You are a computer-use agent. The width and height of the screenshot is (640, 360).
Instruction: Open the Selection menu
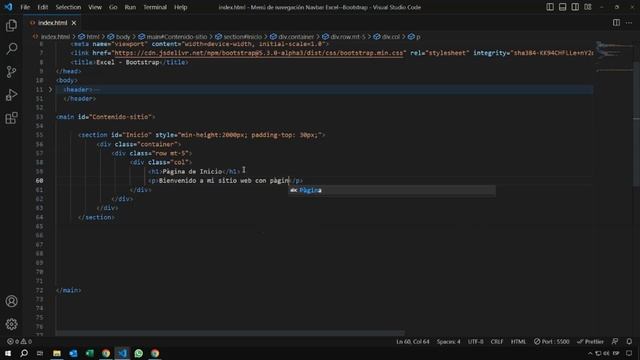[68, 7]
